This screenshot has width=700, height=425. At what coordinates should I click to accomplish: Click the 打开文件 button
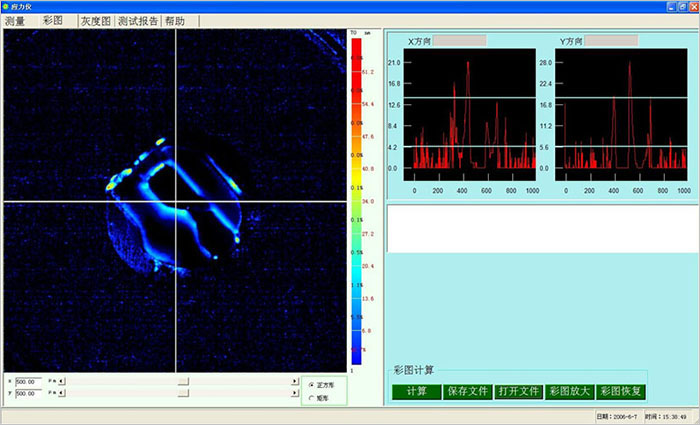[x=519, y=391]
